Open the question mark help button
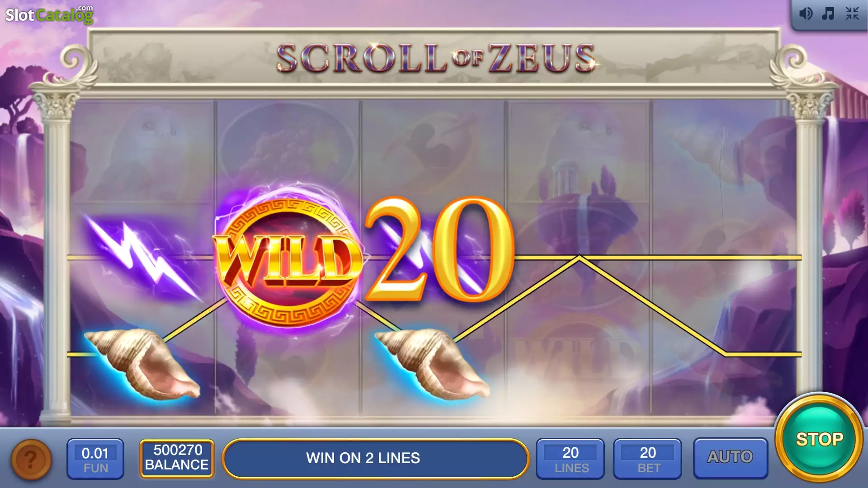The height and width of the screenshot is (488, 868). (31, 460)
